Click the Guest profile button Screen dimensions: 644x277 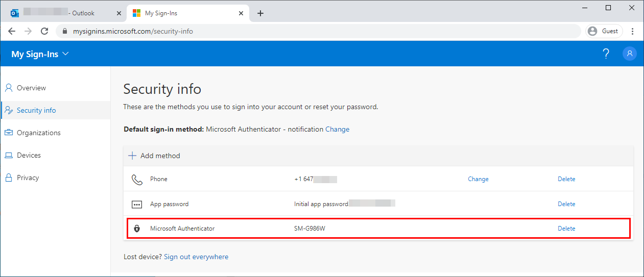click(604, 31)
